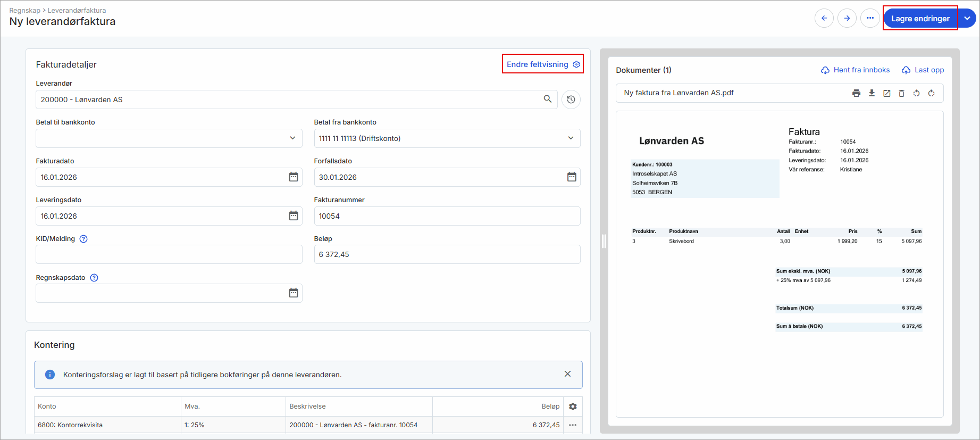The width and height of the screenshot is (980, 440).
Task: Open supplier history icon next to Leverandør
Action: click(571, 99)
